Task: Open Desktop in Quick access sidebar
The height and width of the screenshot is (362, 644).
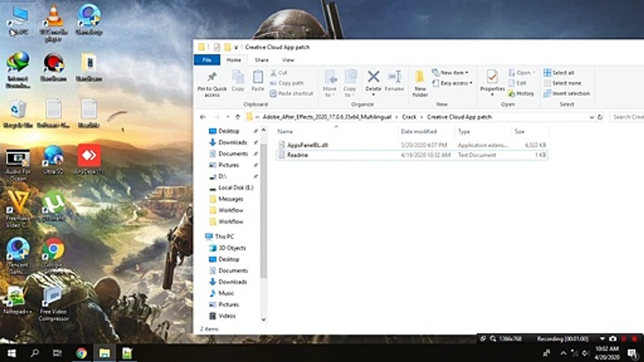Action: (229, 131)
